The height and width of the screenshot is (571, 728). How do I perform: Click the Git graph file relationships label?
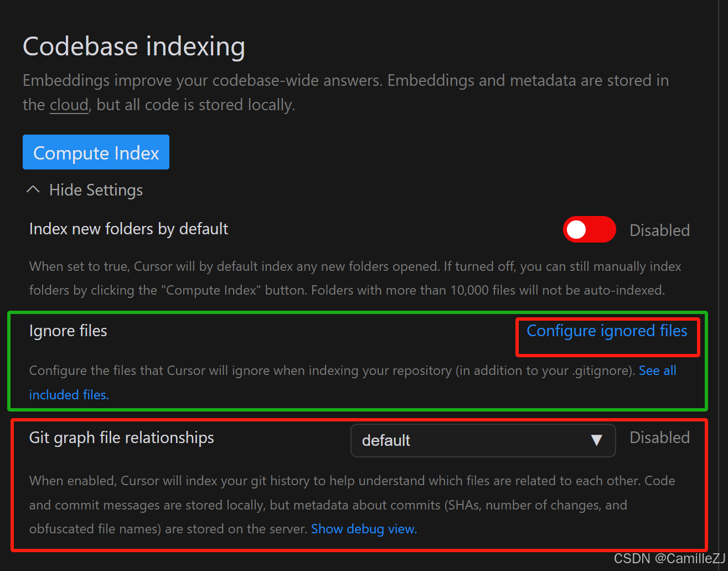tap(122, 438)
